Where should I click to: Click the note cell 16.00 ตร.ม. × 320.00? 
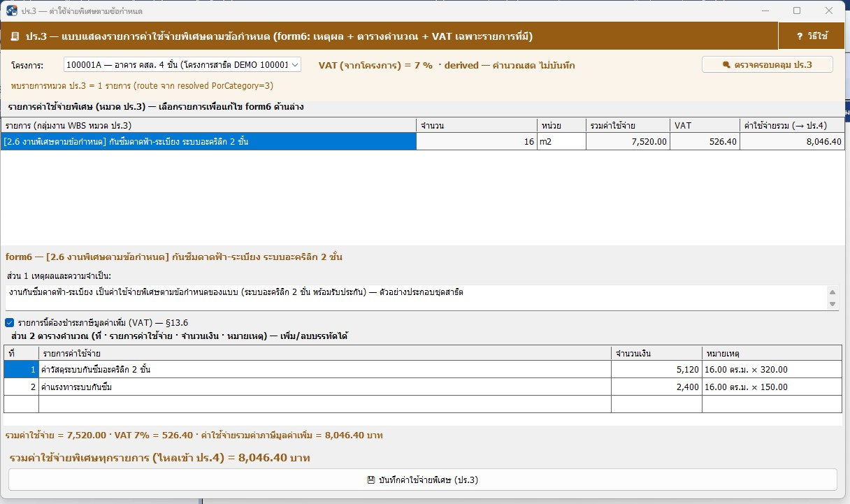772,369
